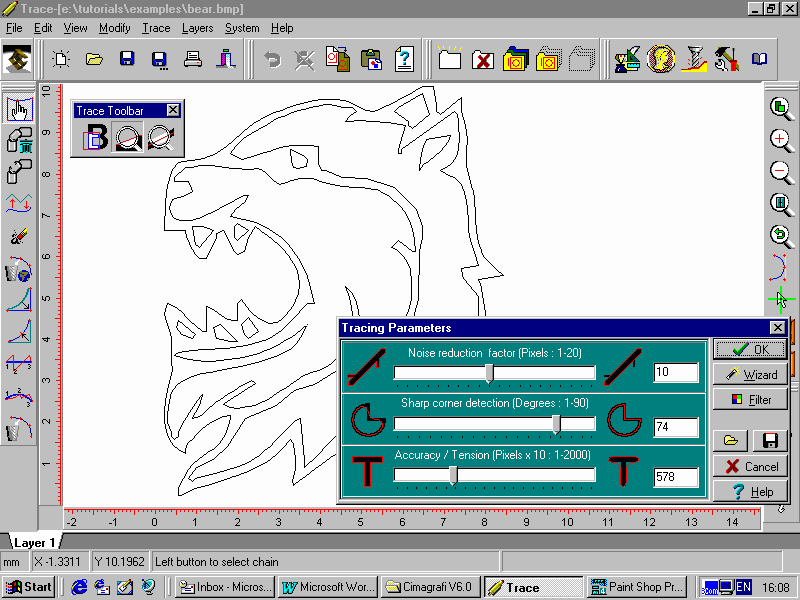Click the New document icon in the toolbar

[61, 59]
